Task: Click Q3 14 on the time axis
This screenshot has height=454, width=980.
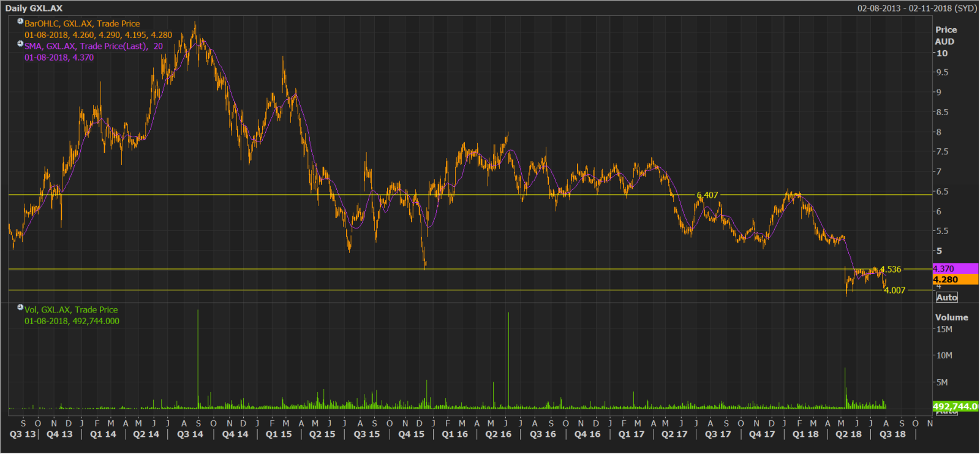Action: click(190, 434)
